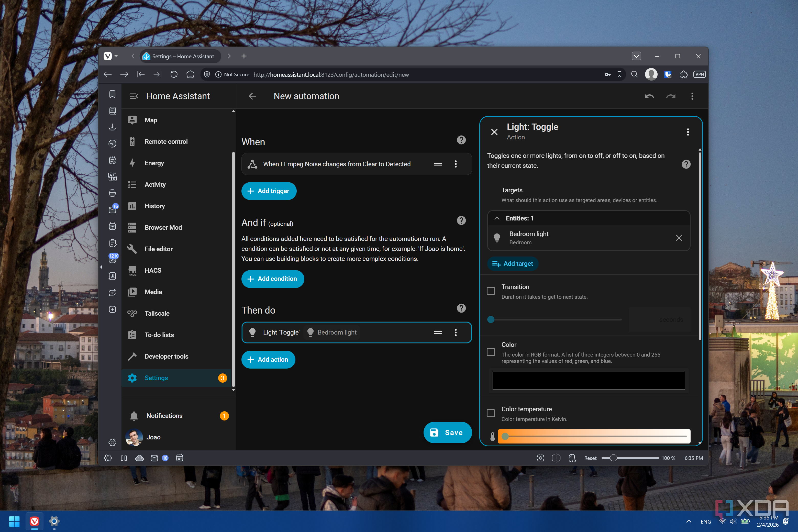
Task: Open Browser Mod in sidebar
Action: tap(176, 227)
